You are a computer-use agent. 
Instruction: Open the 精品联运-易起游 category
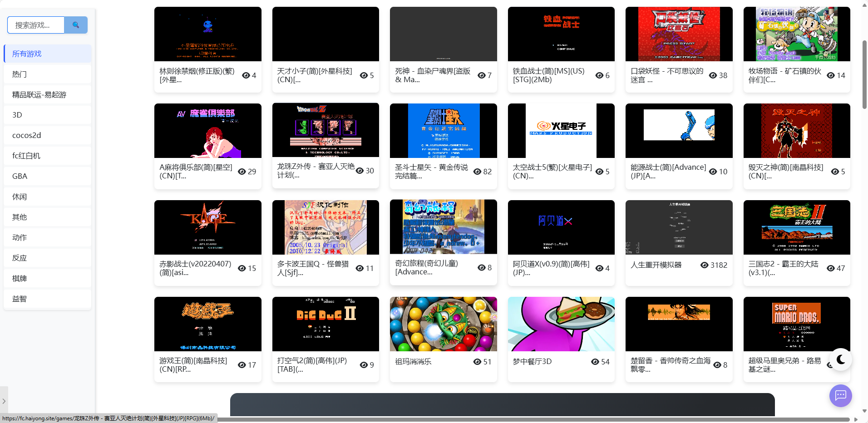tap(48, 94)
